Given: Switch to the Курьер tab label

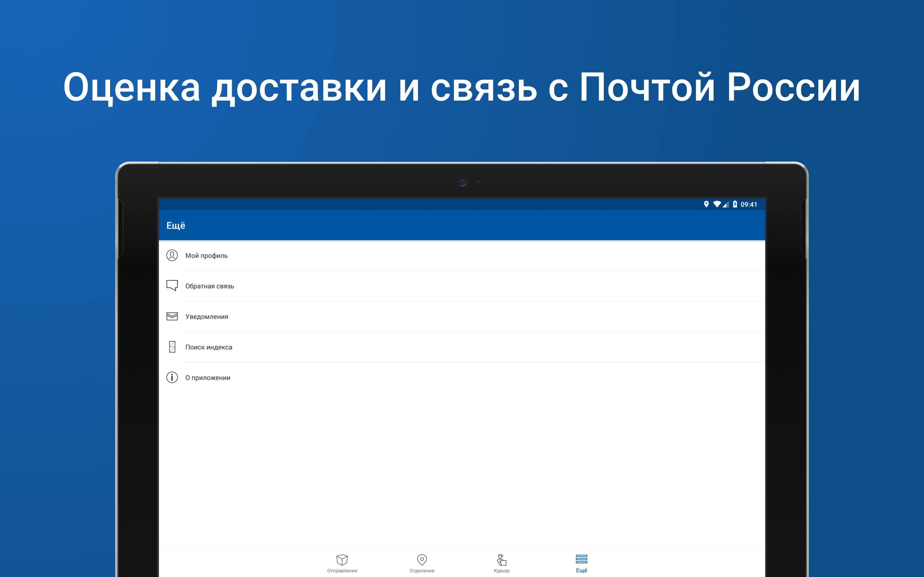Looking at the screenshot, I should tap(502, 571).
